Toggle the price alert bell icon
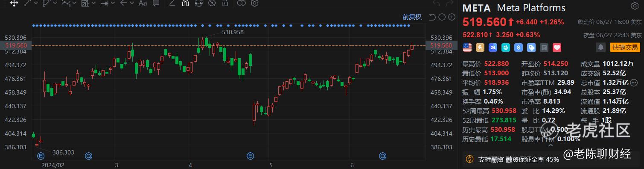The height and width of the screenshot is (169, 644). (601, 47)
